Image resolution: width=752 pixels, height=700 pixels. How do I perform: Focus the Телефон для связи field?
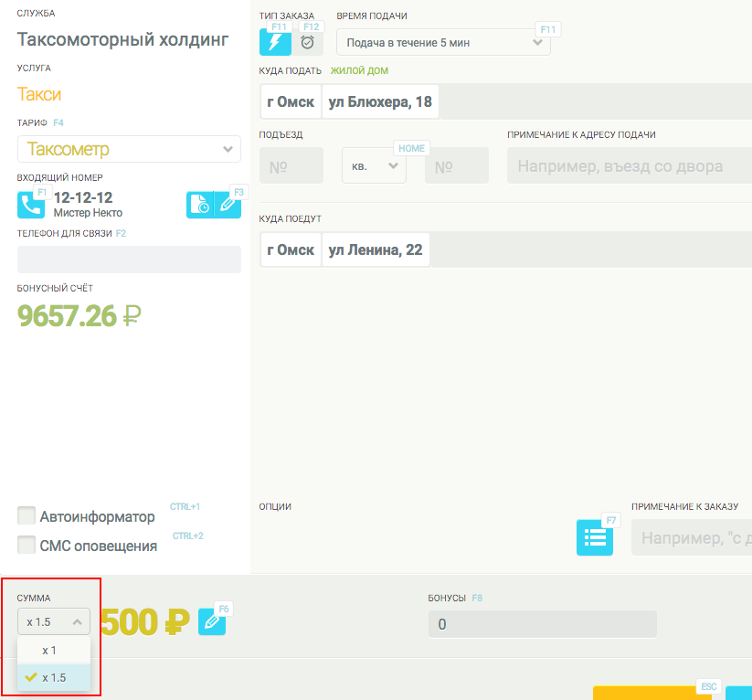[x=129, y=260]
